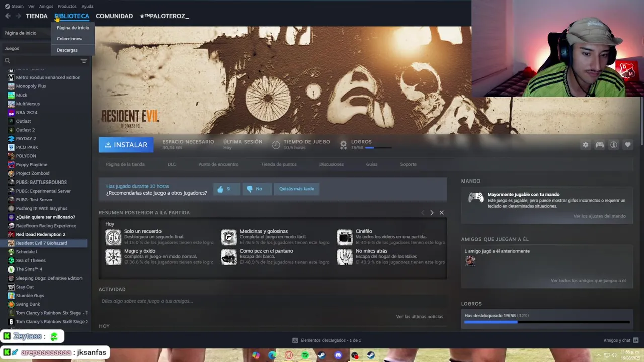Click the blue INSTALAR button
Image resolution: width=644 pixels, height=362 pixels.
(126, 145)
